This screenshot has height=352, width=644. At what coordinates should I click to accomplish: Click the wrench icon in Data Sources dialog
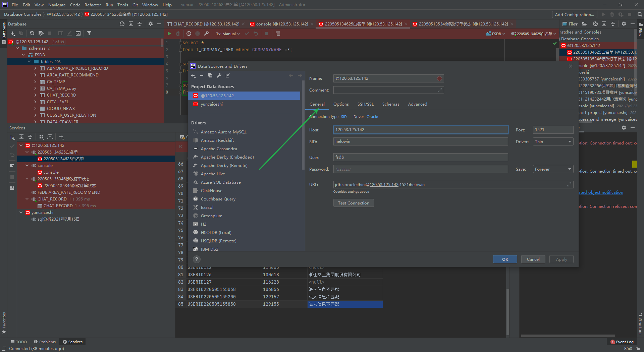pos(219,76)
